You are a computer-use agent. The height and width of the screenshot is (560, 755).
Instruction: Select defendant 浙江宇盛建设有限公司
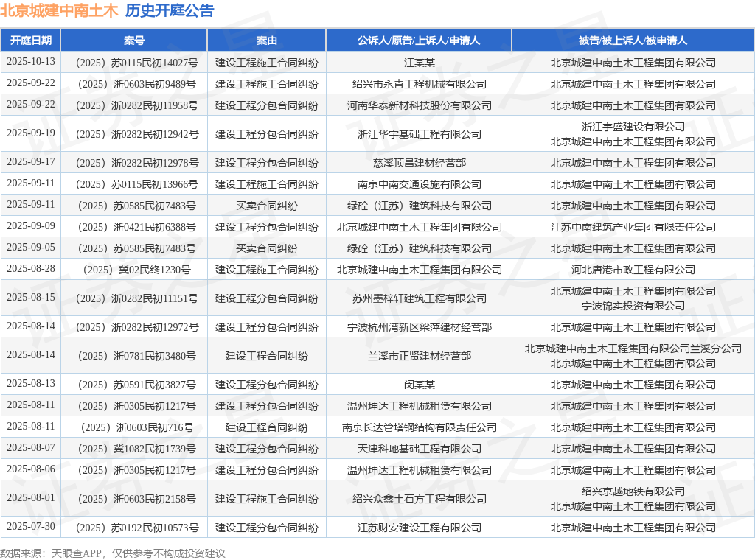(x=633, y=127)
